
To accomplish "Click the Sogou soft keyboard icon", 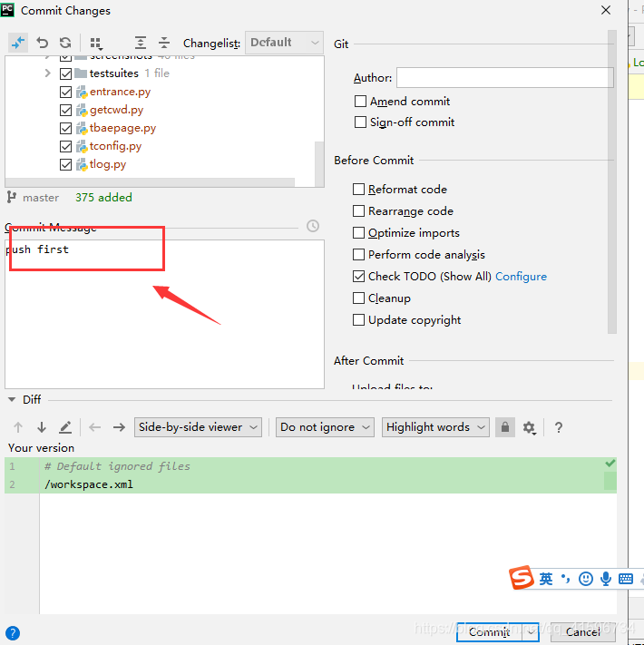I will pos(626,579).
